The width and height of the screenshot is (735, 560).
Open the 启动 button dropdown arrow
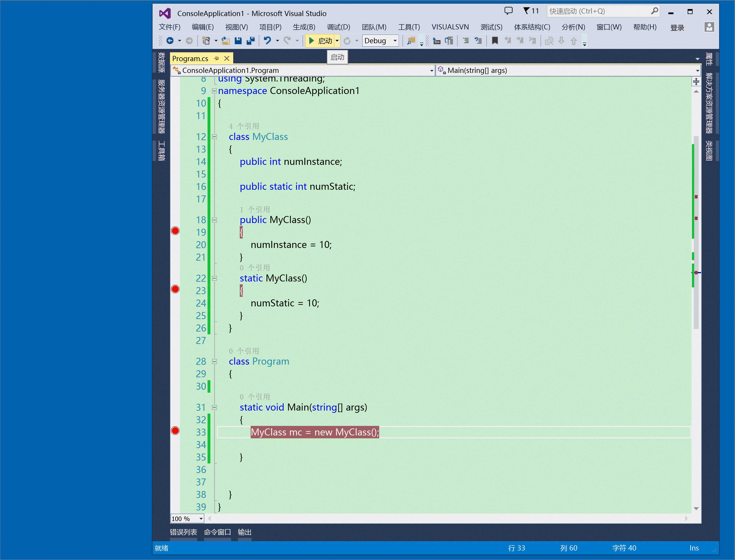[x=337, y=41]
